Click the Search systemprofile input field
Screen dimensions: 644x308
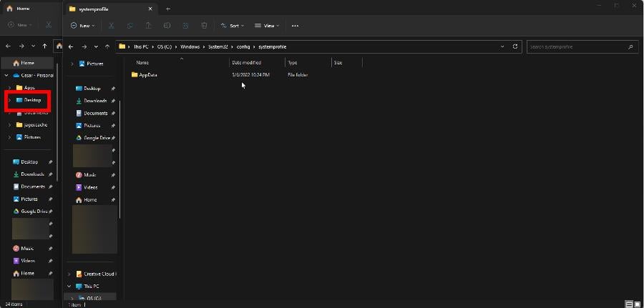click(576, 46)
